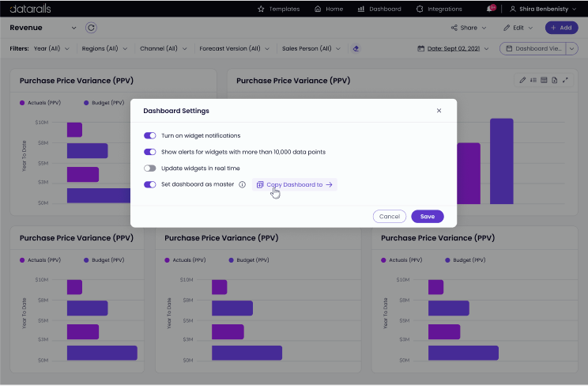The image size is (588, 386).
Task: Turn off Set dashboard as master toggle
Action: pyautogui.click(x=150, y=184)
